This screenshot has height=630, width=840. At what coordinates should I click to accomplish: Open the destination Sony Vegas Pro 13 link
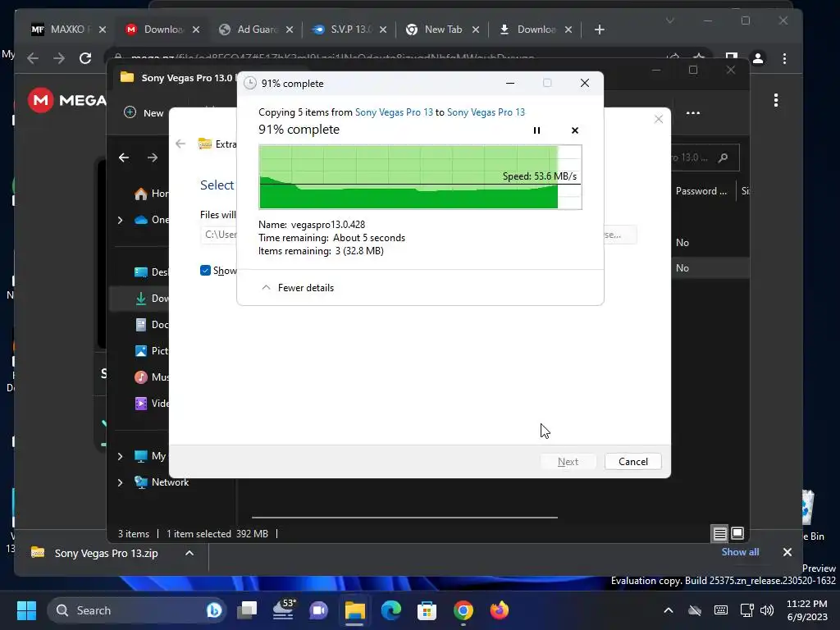486,112
